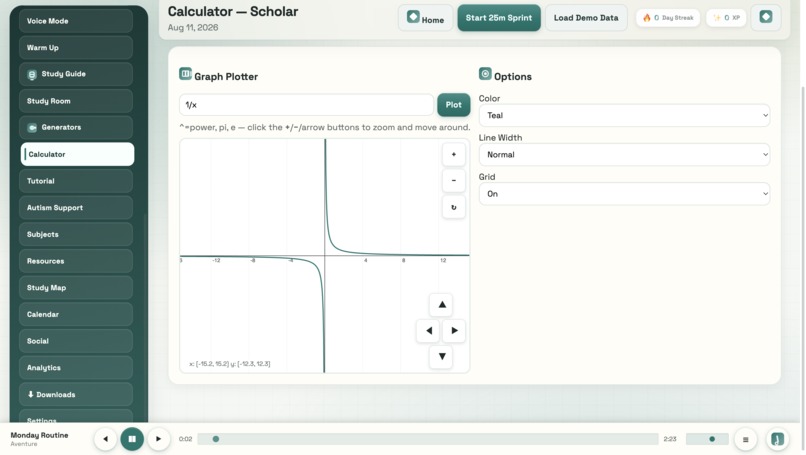Click the 'Aug 11, 2026' date text
Screen dimensions: 806x455
(x=193, y=28)
